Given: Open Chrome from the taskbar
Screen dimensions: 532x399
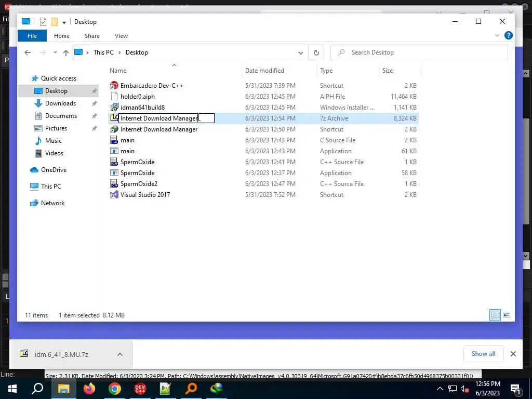Looking at the screenshot, I should 115,389.
